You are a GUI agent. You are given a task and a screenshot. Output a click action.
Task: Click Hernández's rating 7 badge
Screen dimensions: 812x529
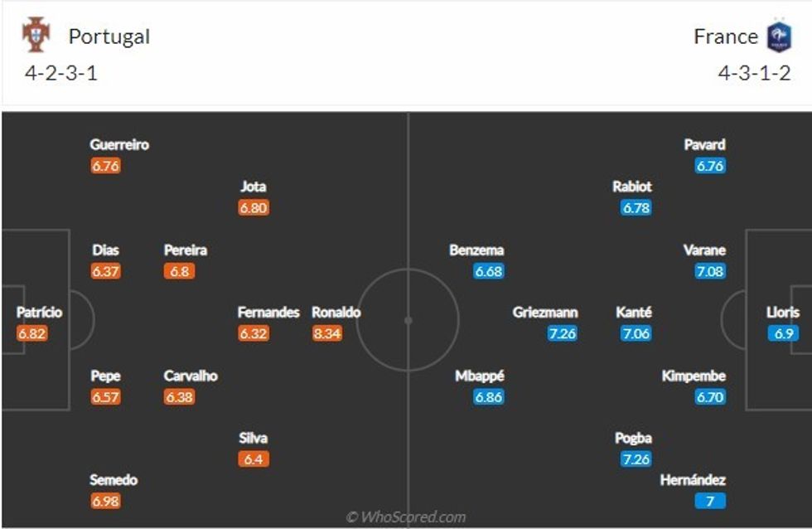coord(710,501)
